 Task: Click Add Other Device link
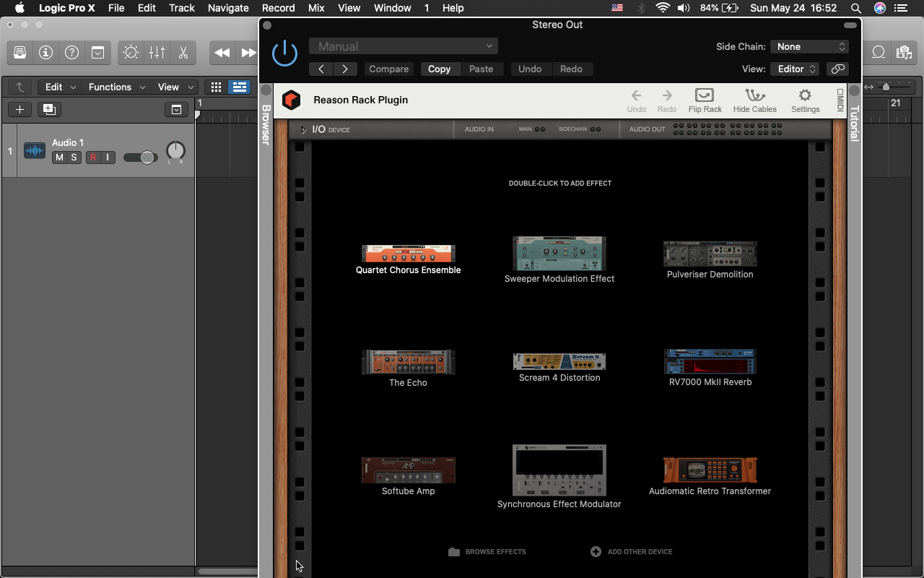point(632,552)
